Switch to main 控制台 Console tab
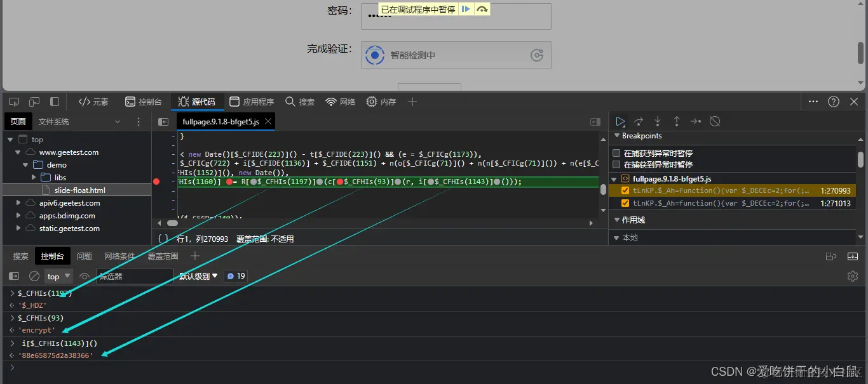Screen dimensions: 868x384 point(144,102)
